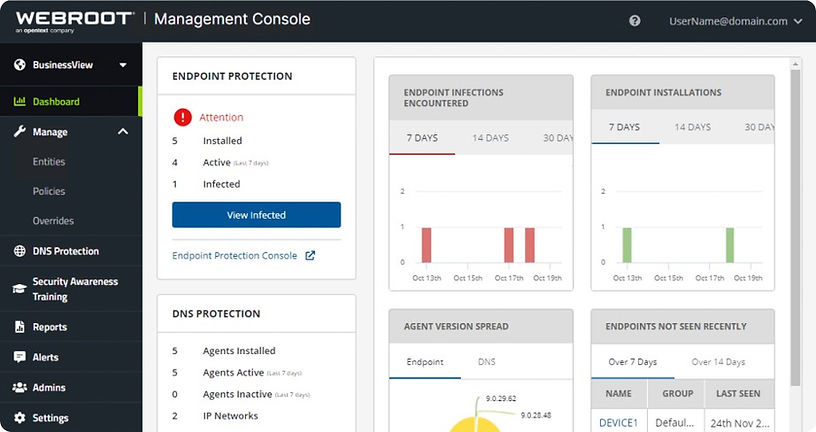The width and height of the screenshot is (816, 432).
Task: Open the UserName@domain.com account dropdown
Action: [x=735, y=21]
